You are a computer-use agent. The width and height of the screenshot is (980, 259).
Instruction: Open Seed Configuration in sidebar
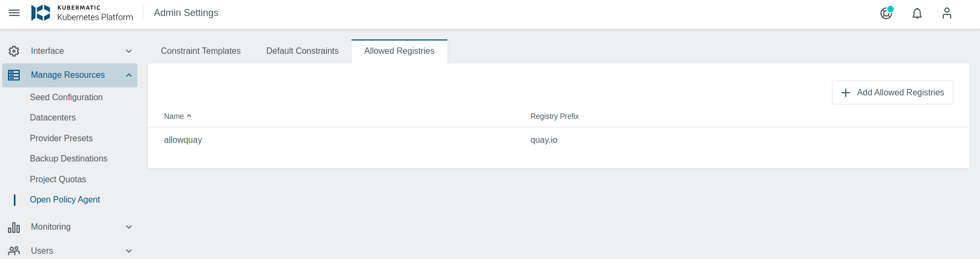66,97
